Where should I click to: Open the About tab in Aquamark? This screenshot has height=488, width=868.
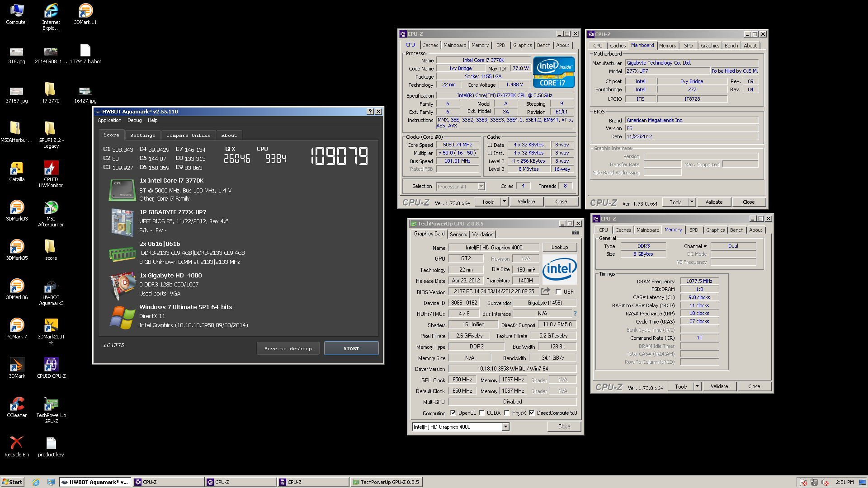pos(229,135)
